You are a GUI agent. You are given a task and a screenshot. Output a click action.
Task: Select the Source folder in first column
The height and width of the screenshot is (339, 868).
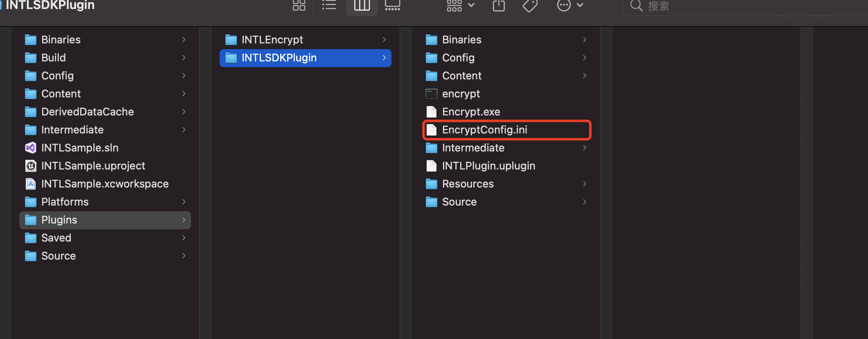pos(105,256)
